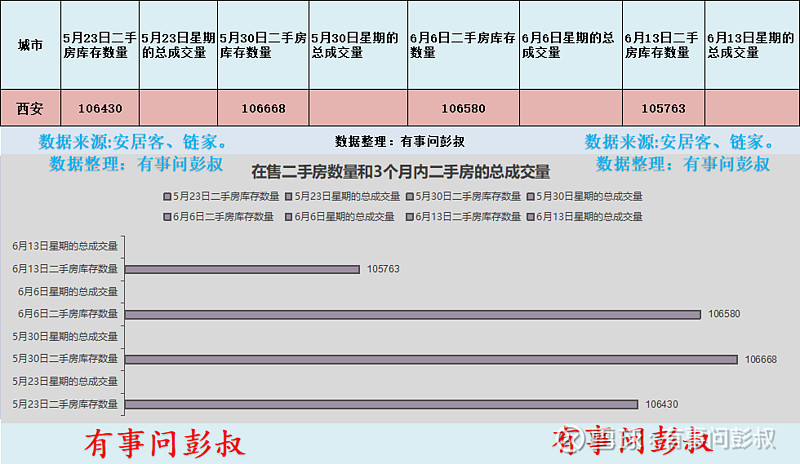
Task: Click table cell with value 106668
Action: point(263,108)
